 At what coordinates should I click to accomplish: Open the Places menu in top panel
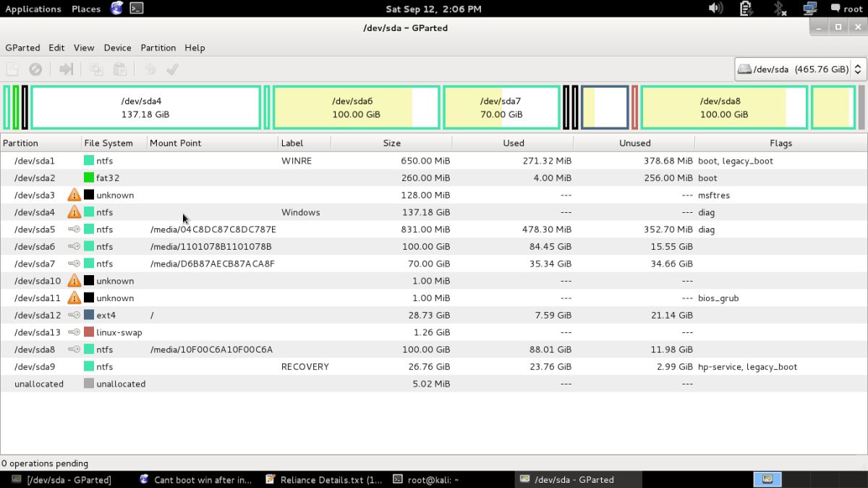(x=86, y=9)
